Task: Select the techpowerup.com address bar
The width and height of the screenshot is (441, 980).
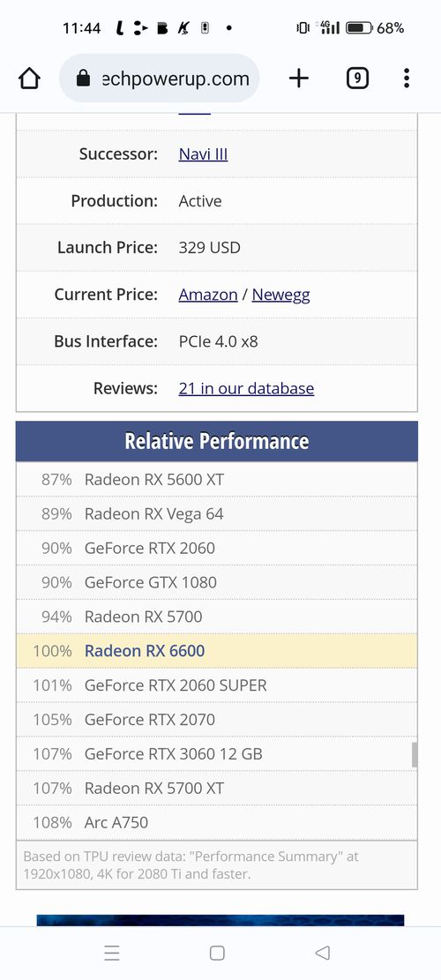Action: [160, 79]
